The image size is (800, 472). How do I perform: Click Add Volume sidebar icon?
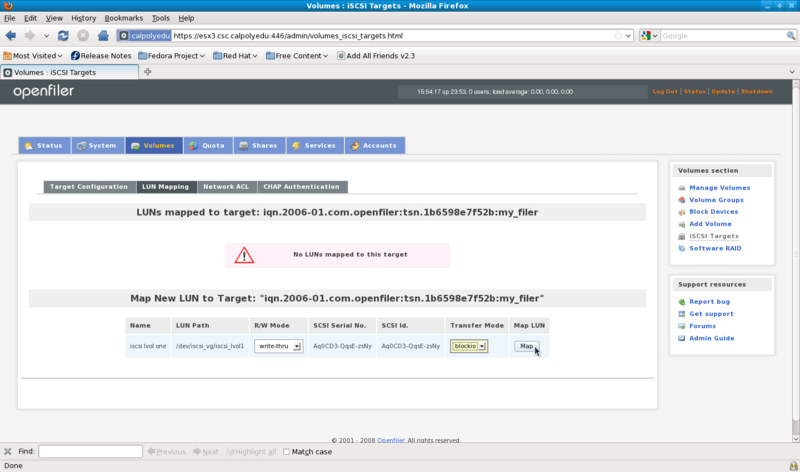click(682, 224)
